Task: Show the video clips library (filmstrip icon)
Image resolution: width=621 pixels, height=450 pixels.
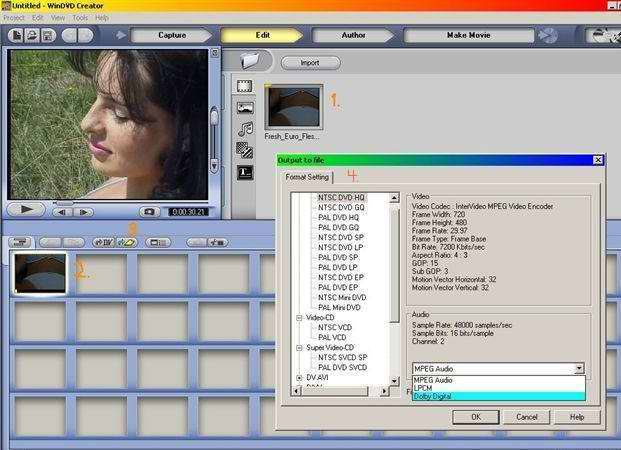Action: [245, 86]
